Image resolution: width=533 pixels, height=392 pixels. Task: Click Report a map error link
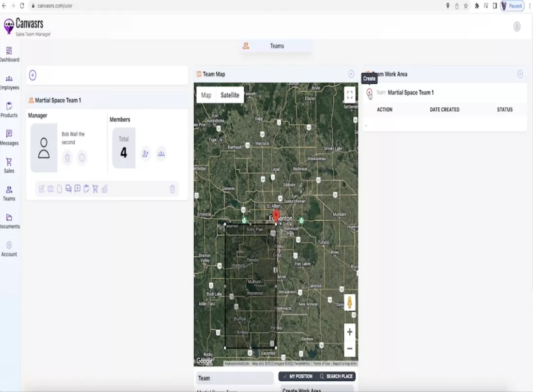[345, 363]
